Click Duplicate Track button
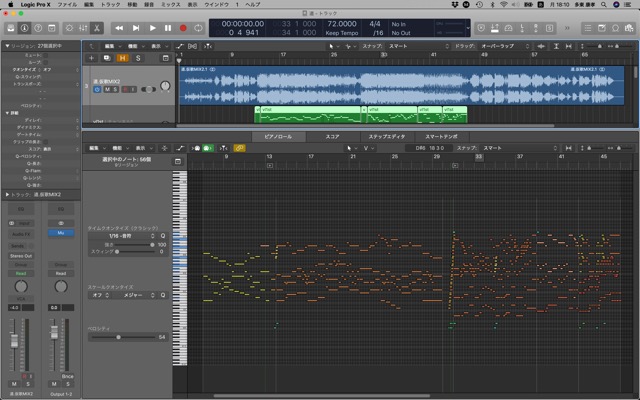This screenshot has width=640, height=400. click(107, 58)
